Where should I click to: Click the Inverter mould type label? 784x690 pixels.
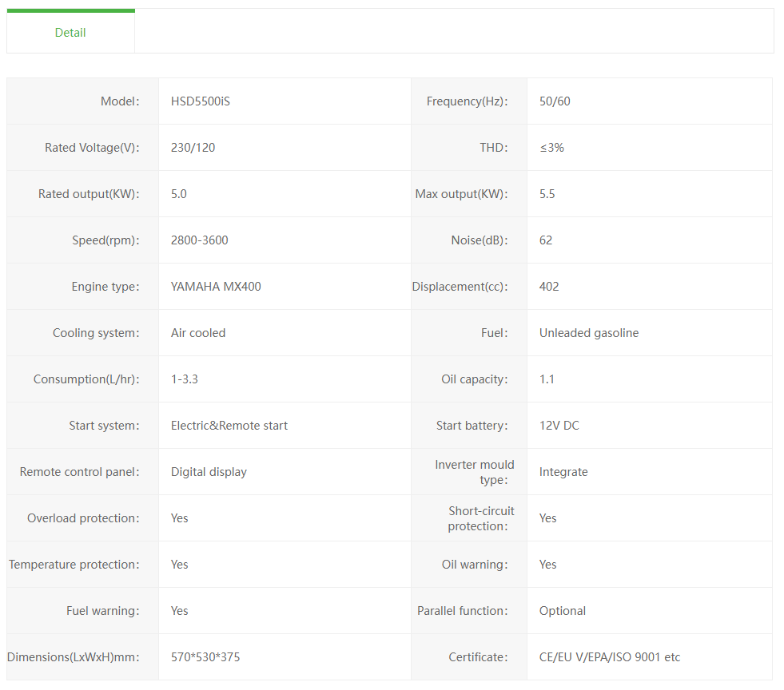point(474,472)
